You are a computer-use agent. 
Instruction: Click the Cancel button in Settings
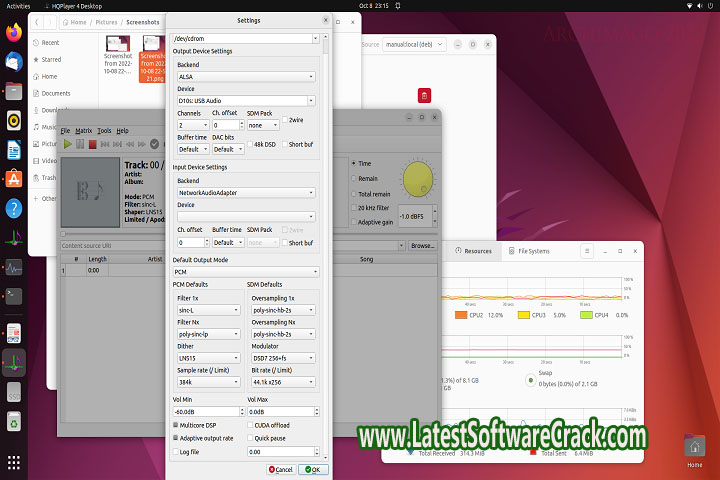[281, 469]
